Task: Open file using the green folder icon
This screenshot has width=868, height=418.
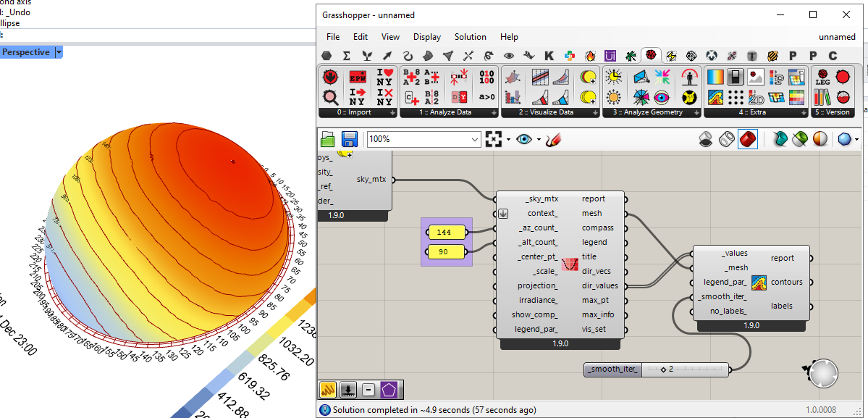Action: [x=329, y=139]
